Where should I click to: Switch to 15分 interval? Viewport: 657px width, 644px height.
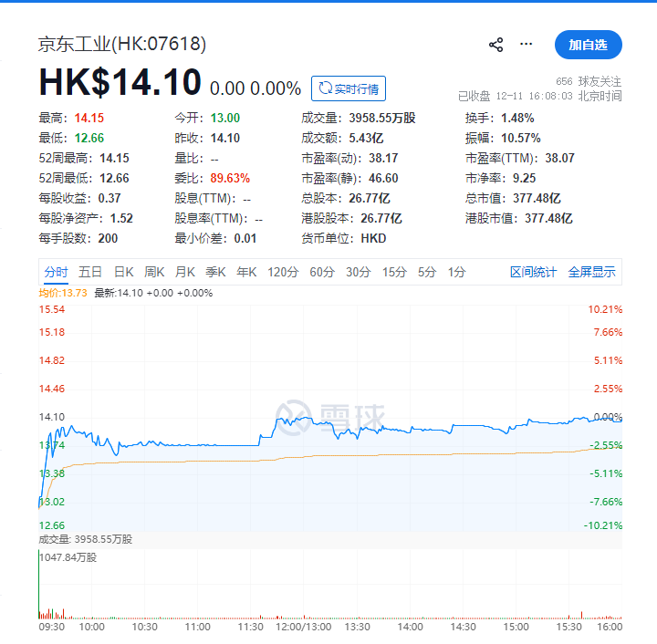(x=394, y=272)
